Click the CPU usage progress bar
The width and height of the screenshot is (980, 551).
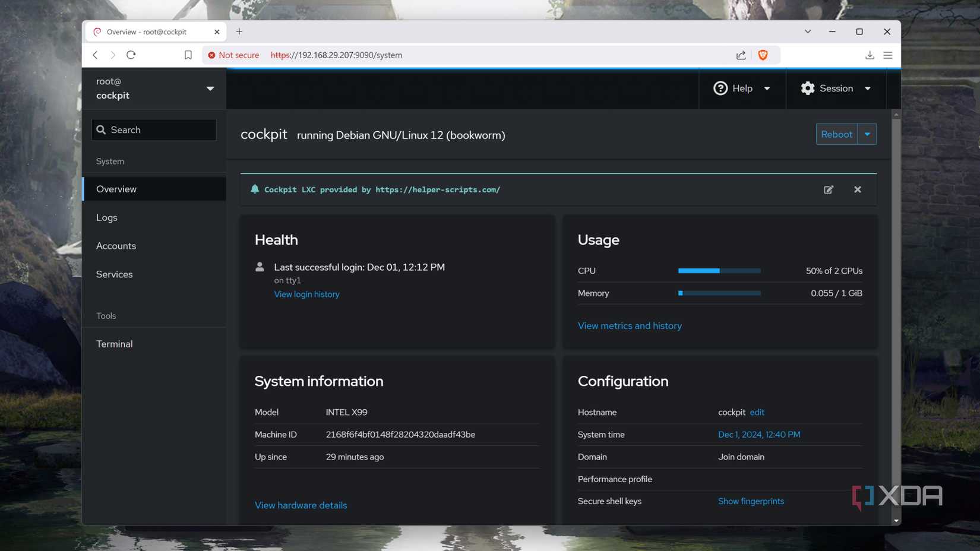click(719, 271)
